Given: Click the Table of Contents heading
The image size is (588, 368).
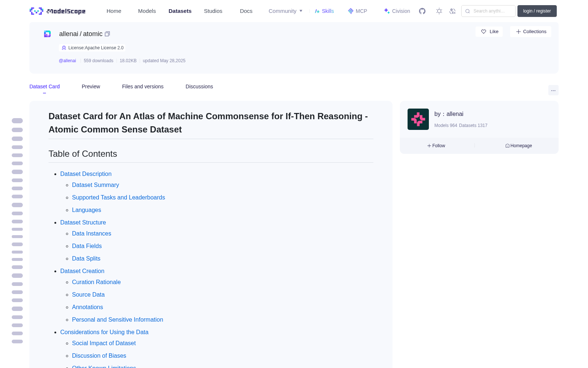Looking at the screenshot, I should pos(83,154).
